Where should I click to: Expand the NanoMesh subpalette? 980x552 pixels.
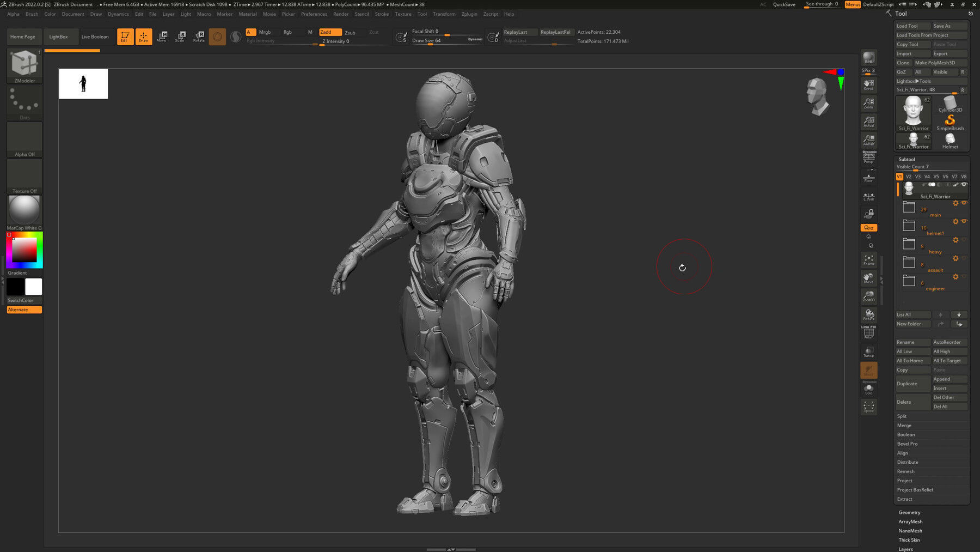pyautogui.click(x=910, y=531)
